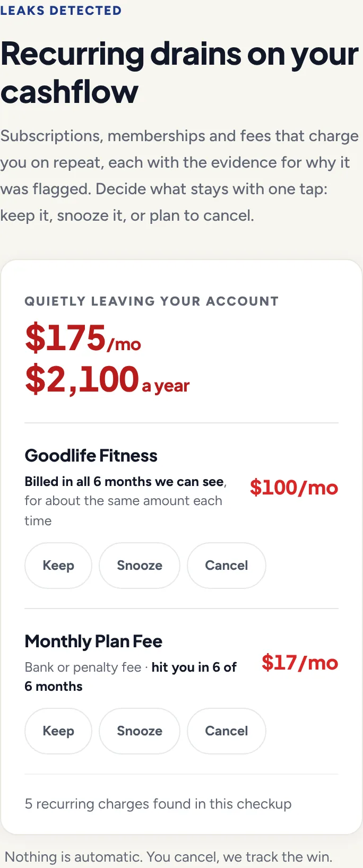Select the Monthly Plan Fee title
The height and width of the screenshot is (868, 363).
(x=93, y=641)
